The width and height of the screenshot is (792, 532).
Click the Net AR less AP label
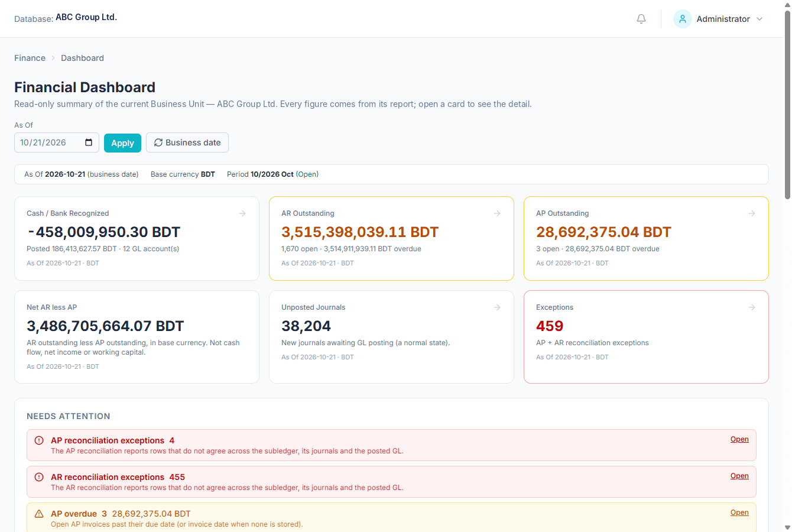(51, 307)
